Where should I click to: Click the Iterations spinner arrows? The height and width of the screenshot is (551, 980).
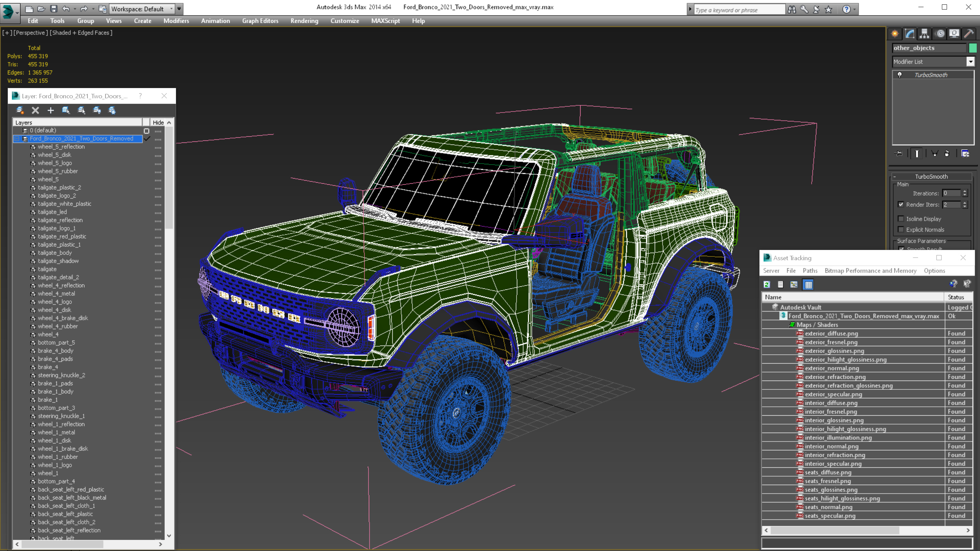965,193
